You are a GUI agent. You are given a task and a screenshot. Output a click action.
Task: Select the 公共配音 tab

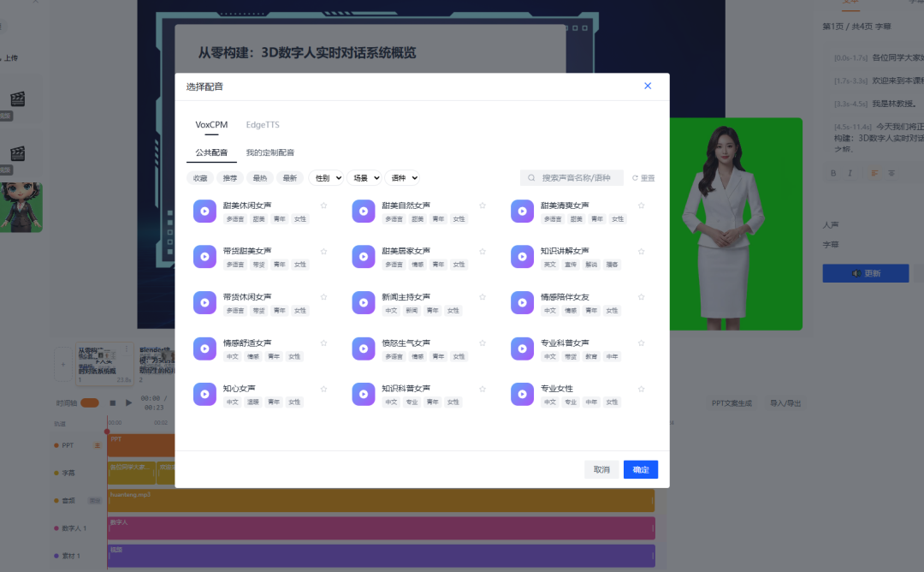coord(211,152)
